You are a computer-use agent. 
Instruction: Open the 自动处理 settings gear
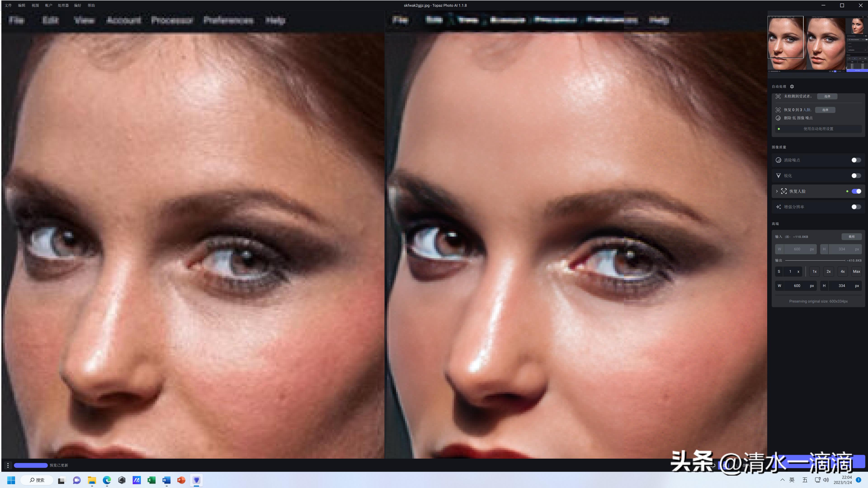tap(792, 87)
